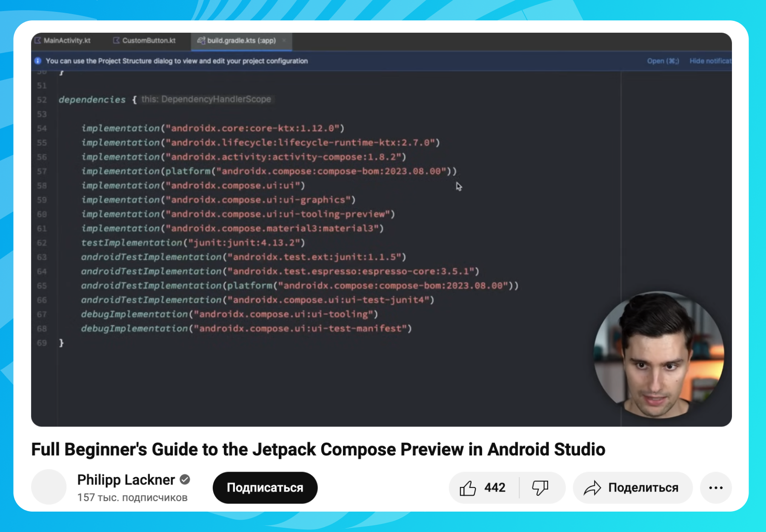The image size is (766, 532).
Task: Click the espresso-core:3.5.1 line
Action: point(280,271)
